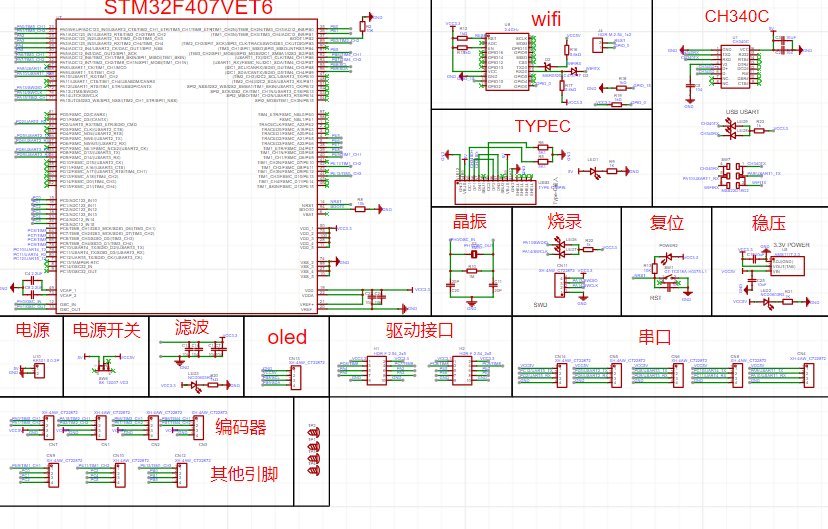Image resolution: width=828 pixels, height=529 pixels.
Task: Select the 3.3V POWER label
Action: pos(791,245)
